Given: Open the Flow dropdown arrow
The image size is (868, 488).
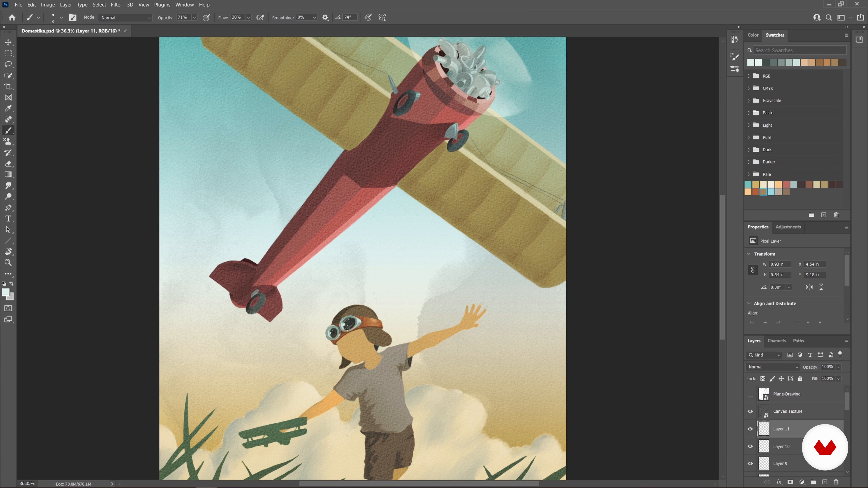Looking at the screenshot, I should click(x=248, y=18).
